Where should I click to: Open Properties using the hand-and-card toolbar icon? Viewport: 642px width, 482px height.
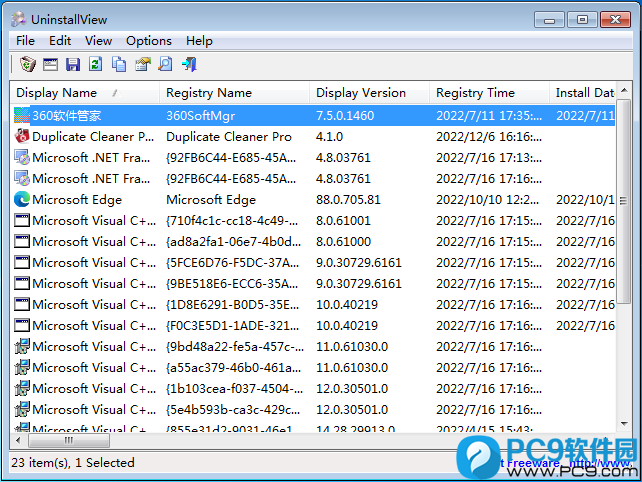[142, 64]
